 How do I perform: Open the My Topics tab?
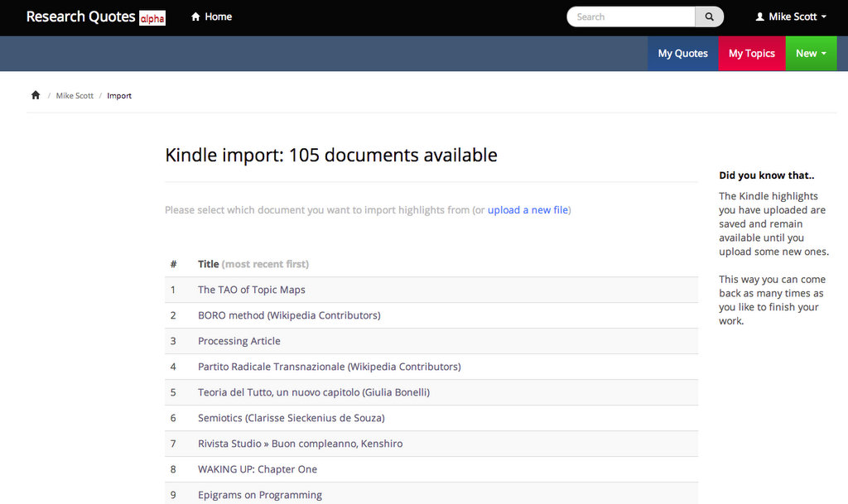752,54
